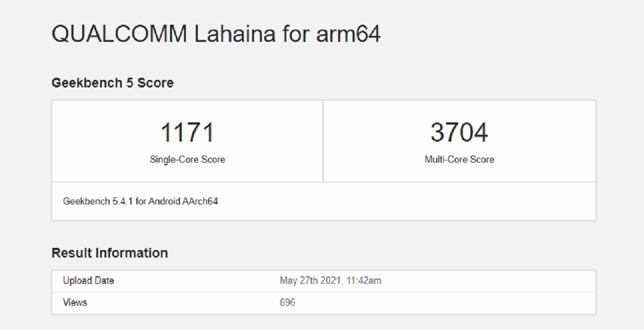Click the word Result in the section heading
The width and height of the screenshot is (644, 330).
point(71,253)
